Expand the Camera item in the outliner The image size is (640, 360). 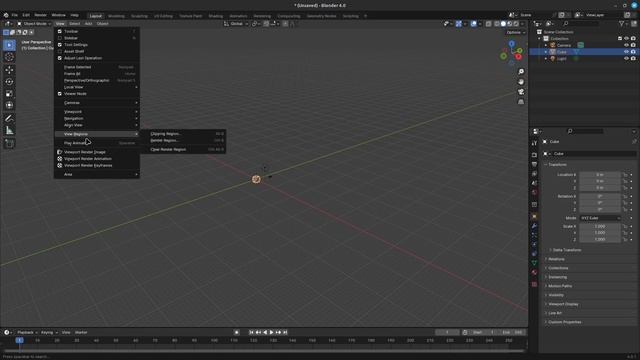(546, 45)
